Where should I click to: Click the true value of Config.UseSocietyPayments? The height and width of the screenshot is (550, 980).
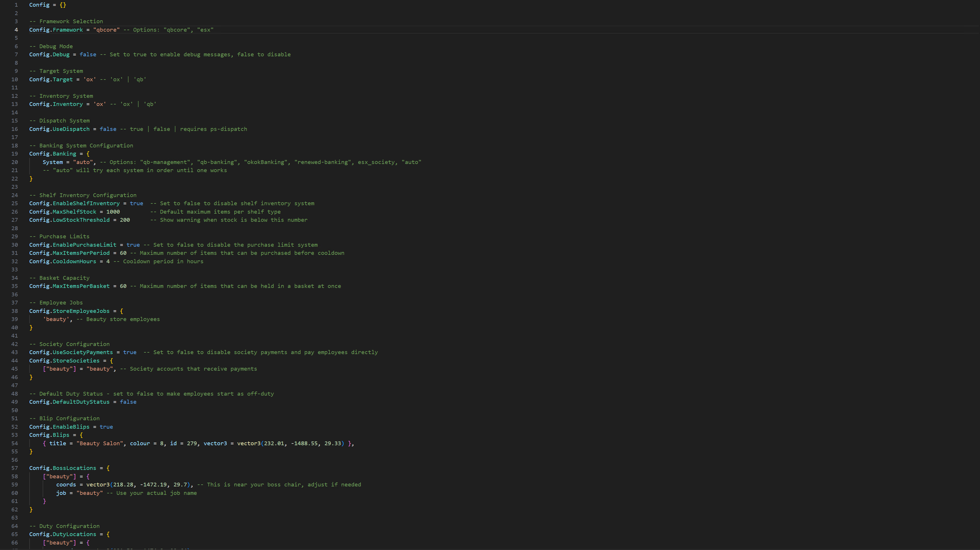pos(130,352)
